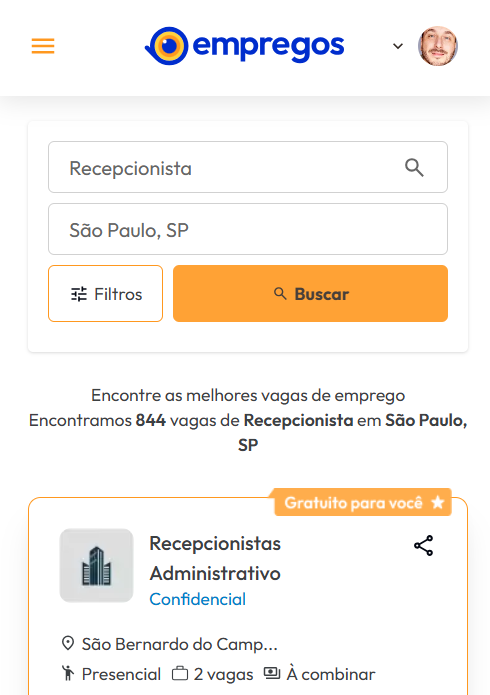Click the Gratuito para você badge
The width and height of the screenshot is (490, 695).
coord(363,503)
